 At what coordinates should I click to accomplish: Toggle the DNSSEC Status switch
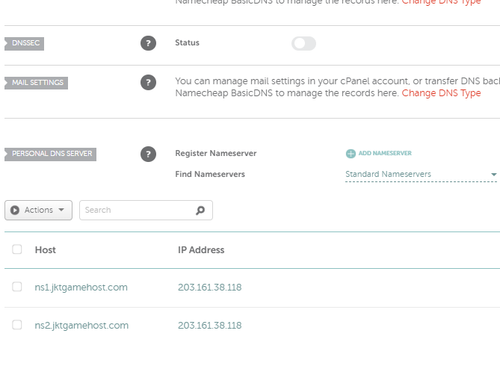pyautogui.click(x=304, y=43)
